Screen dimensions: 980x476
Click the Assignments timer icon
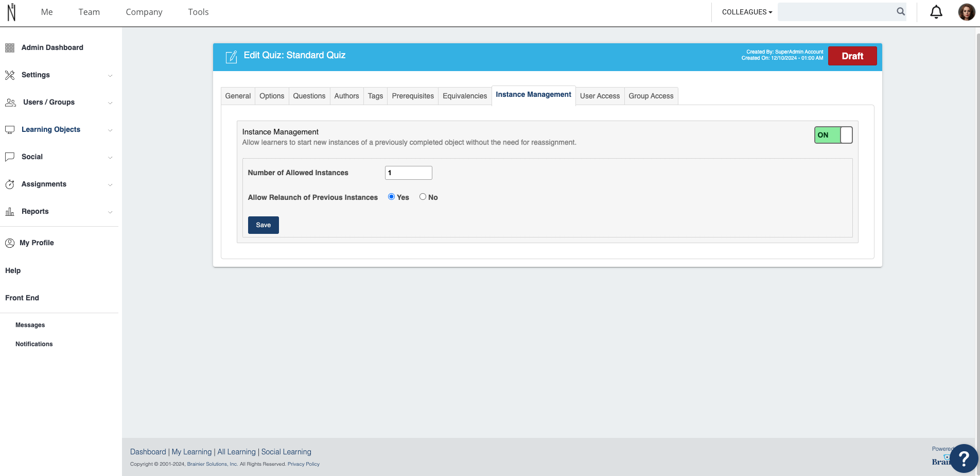10,184
